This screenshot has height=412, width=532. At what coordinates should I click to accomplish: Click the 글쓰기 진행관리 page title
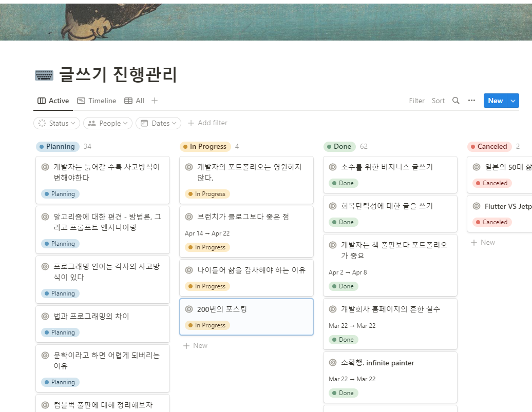(119, 74)
